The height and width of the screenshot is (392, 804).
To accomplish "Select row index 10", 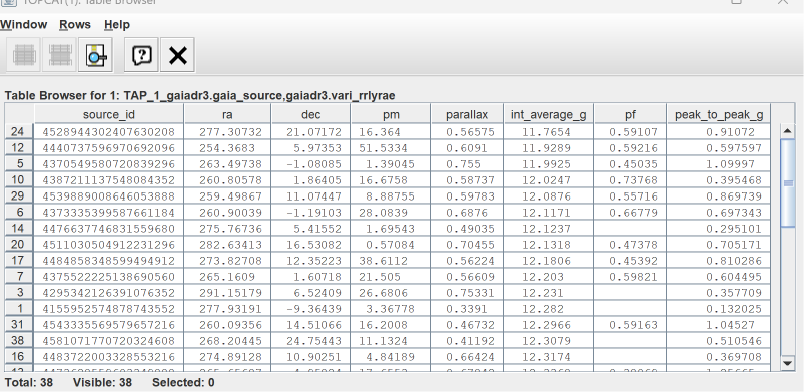I will [x=18, y=180].
